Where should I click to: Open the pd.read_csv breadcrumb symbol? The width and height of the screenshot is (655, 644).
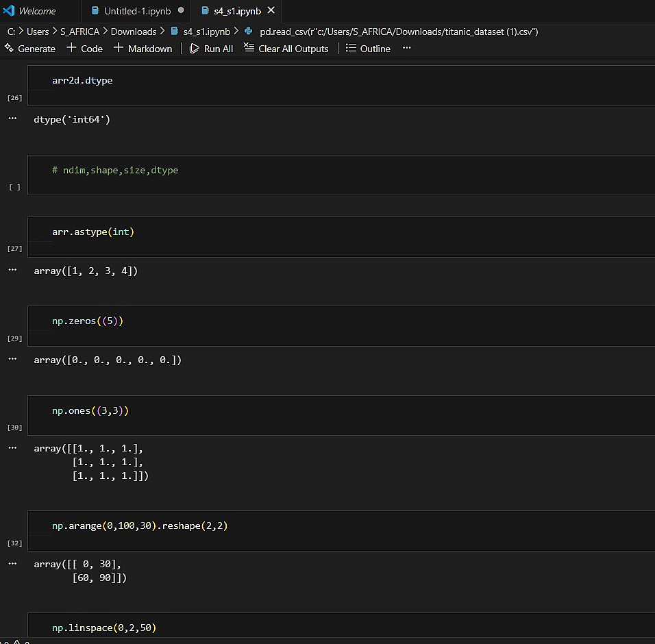tap(399, 32)
